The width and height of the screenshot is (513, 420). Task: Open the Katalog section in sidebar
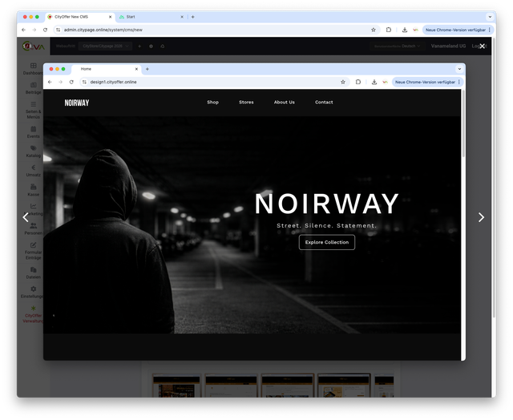(33, 151)
